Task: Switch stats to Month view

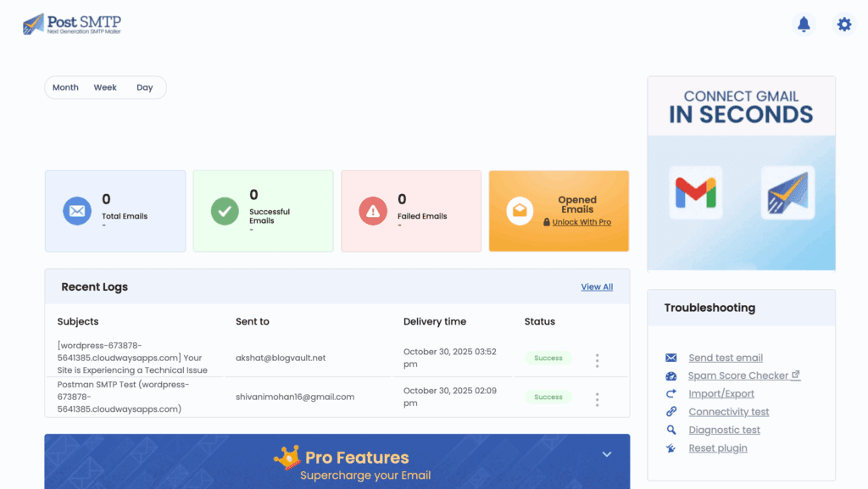Action: click(x=65, y=87)
